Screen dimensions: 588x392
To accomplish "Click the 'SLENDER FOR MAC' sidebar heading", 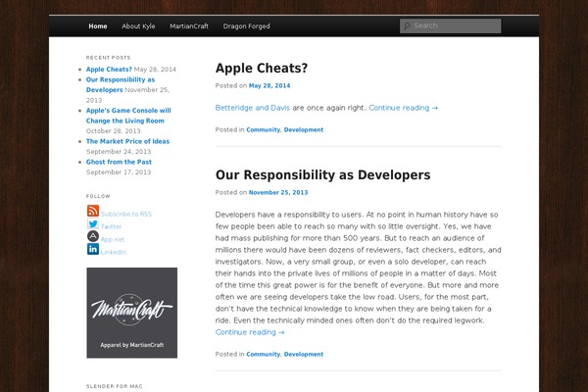I will (x=115, y=386).
